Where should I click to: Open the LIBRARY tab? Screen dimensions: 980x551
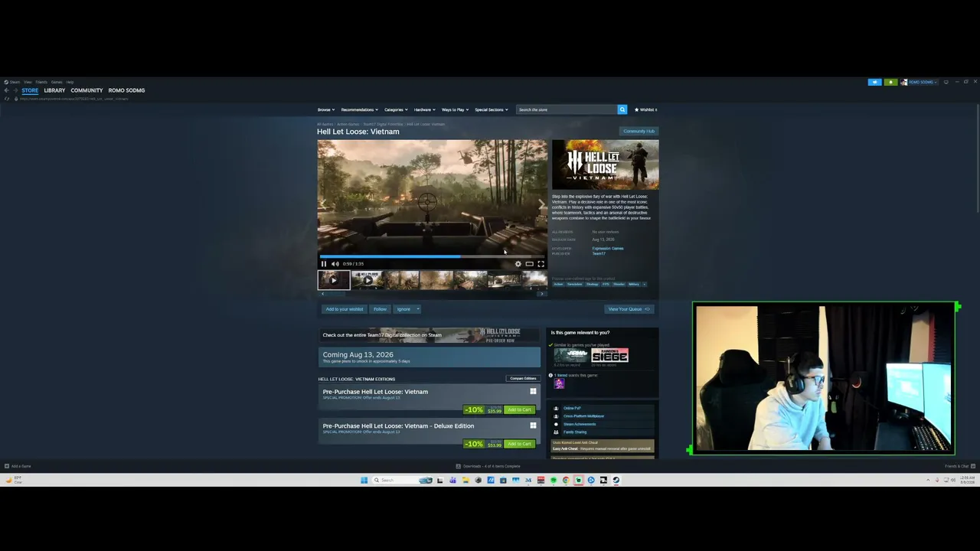[54, 90]
